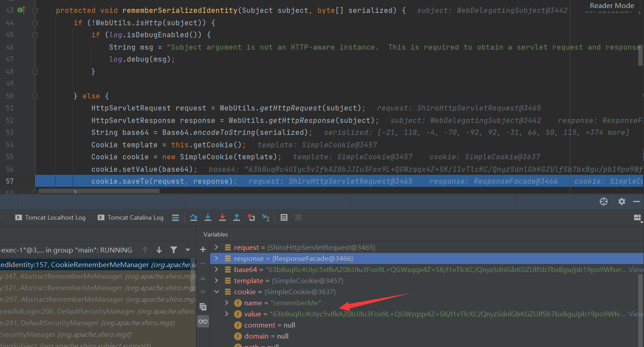Open the thread selector dropdown arrow

pos(188,250)
